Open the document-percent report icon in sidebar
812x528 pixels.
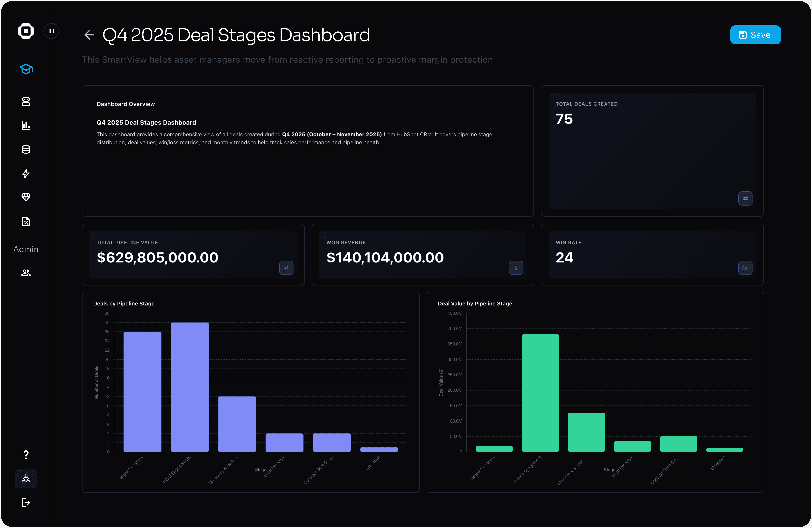26,222
